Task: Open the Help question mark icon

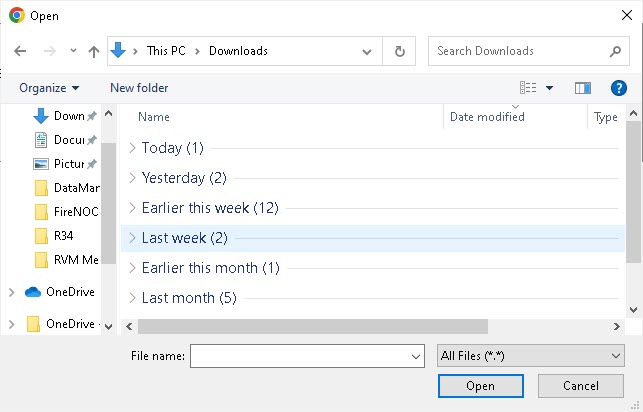Action: (619, 88)
